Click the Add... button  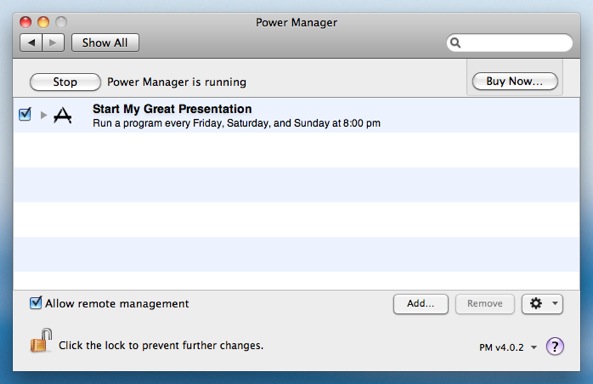pos(421,304)
